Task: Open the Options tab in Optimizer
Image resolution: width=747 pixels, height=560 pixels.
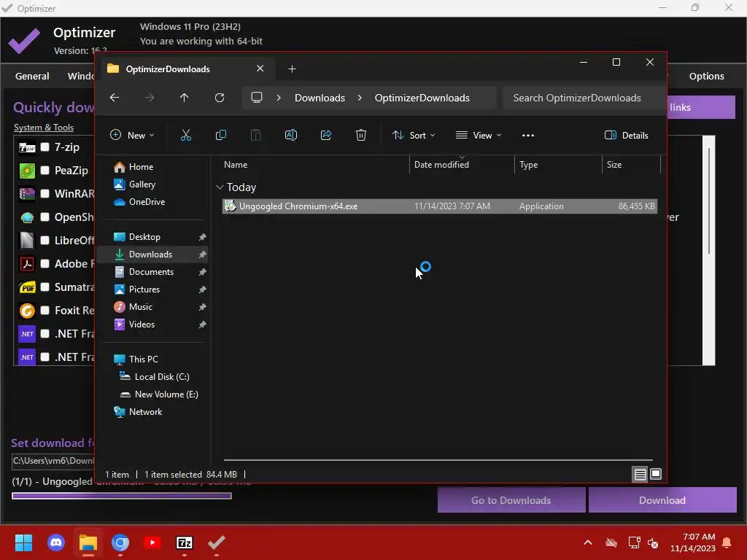Action: pyautogui.click(x=706, y=76)
